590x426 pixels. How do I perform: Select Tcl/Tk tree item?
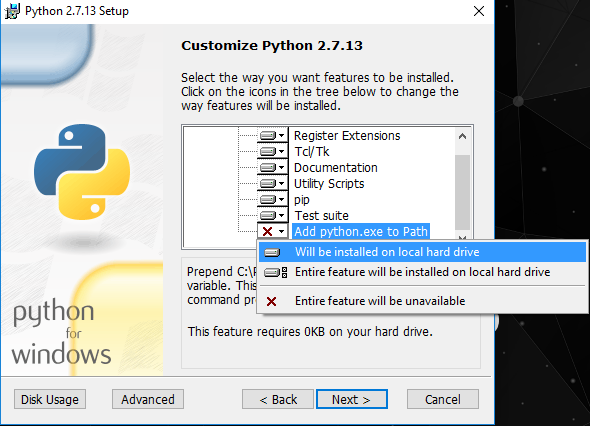click(312, 152)
